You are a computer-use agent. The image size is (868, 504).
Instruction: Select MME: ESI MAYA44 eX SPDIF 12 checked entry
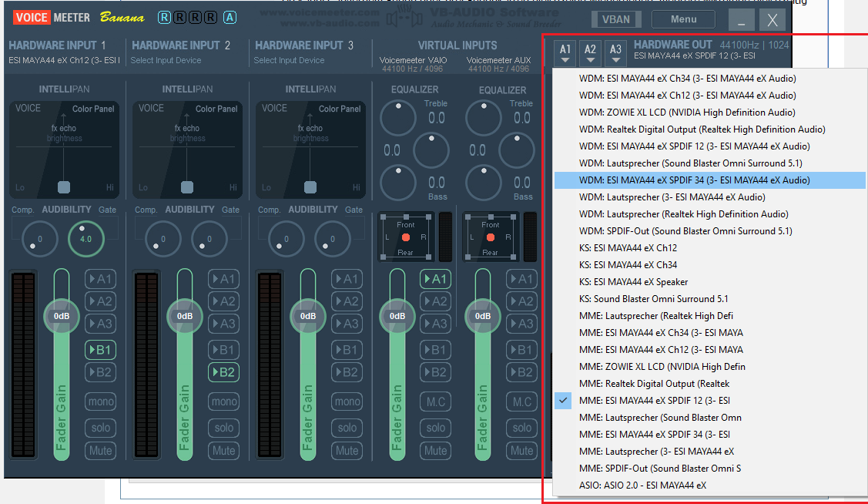[709, 401]
